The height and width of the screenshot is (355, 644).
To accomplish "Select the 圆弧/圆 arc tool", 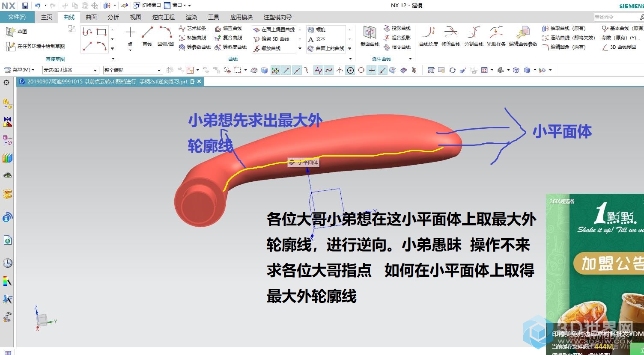I will 166,36.
